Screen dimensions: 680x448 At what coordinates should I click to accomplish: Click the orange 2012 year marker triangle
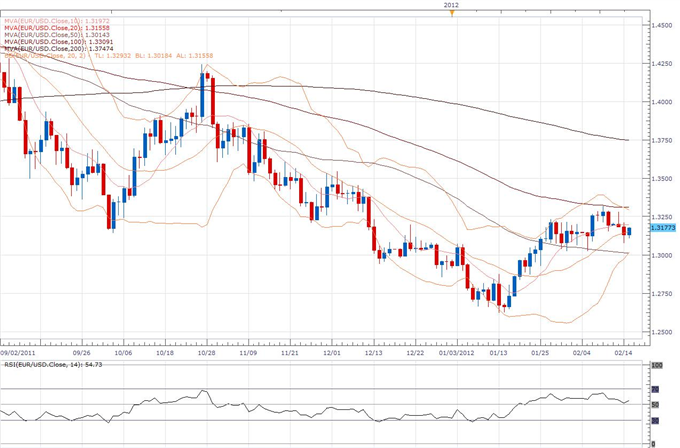click(x=452, y=14)
